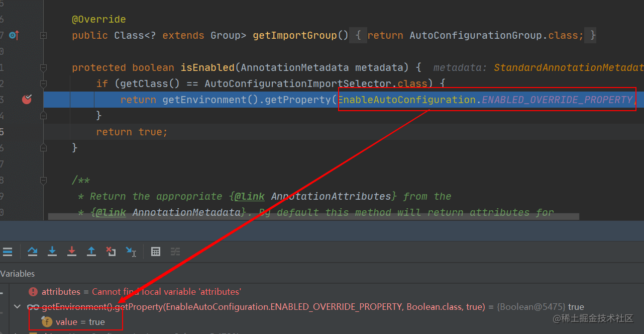Click the Show Execution Point icon
Image resolution: width=644 pixels, height=334 pixels.
click(8, 252)
